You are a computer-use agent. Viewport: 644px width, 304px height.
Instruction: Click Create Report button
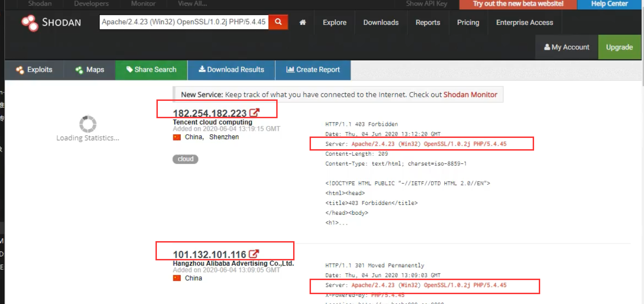313,70
